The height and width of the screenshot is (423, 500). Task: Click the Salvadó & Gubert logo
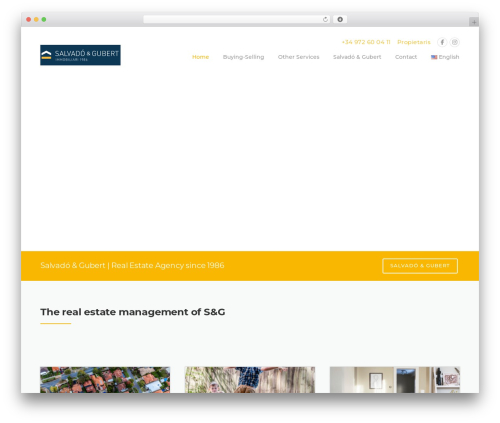click(x=80, y=55)
